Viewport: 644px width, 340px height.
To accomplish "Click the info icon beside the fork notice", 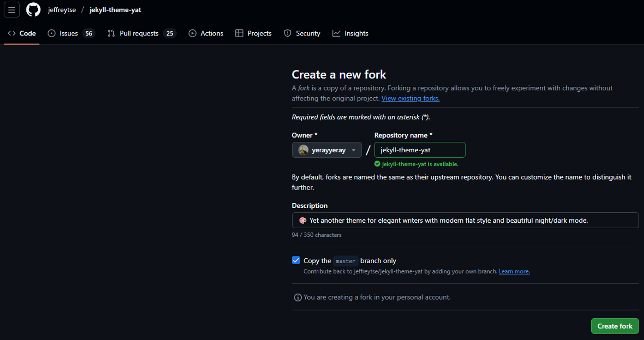I will 297,297.
